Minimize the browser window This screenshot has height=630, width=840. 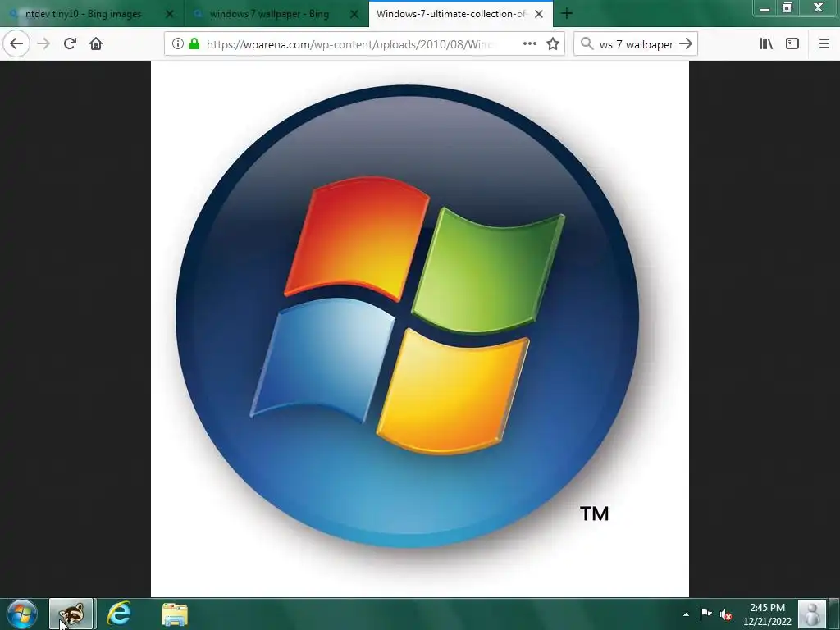[x=765, y=8]
